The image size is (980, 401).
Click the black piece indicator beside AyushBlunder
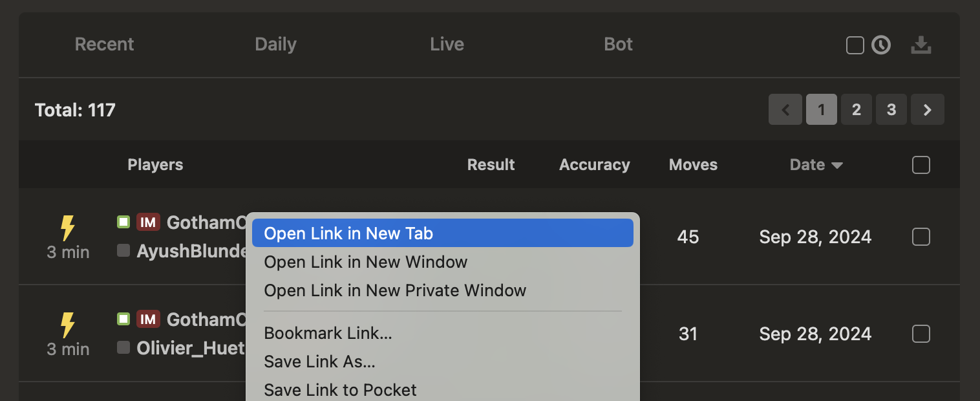[123, 250]
